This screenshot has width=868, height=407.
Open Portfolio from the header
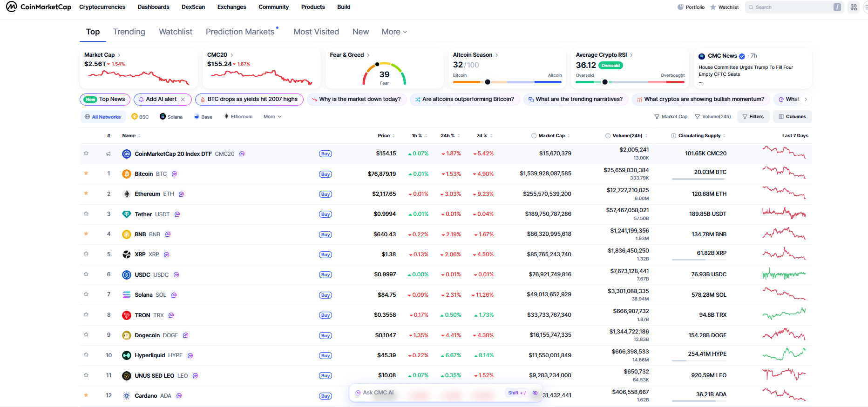point(691,7)
